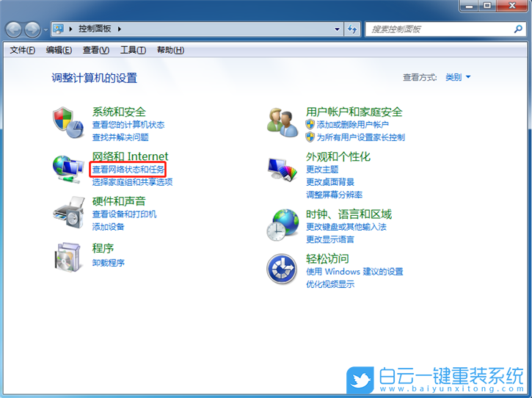
Task: Click the Hardware and Sound printer icon
Action: (x=68, y=213)
